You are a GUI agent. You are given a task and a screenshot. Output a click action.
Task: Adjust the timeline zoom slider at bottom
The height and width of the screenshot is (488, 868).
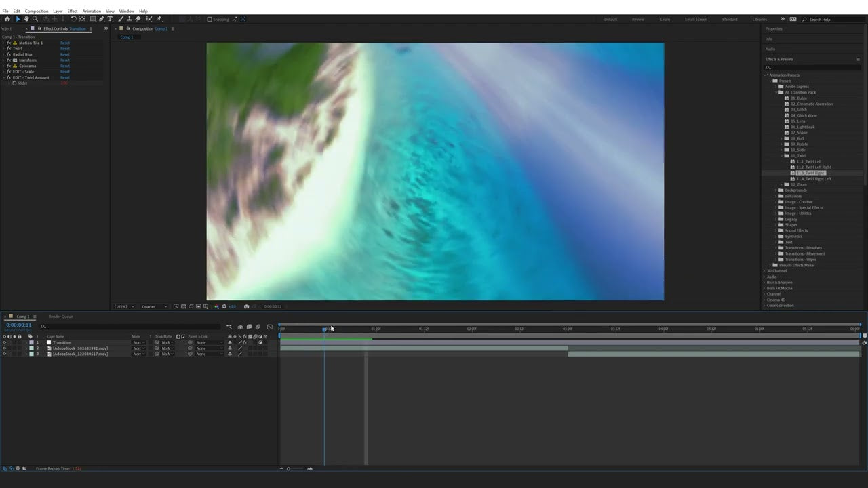tap(288, 468)
